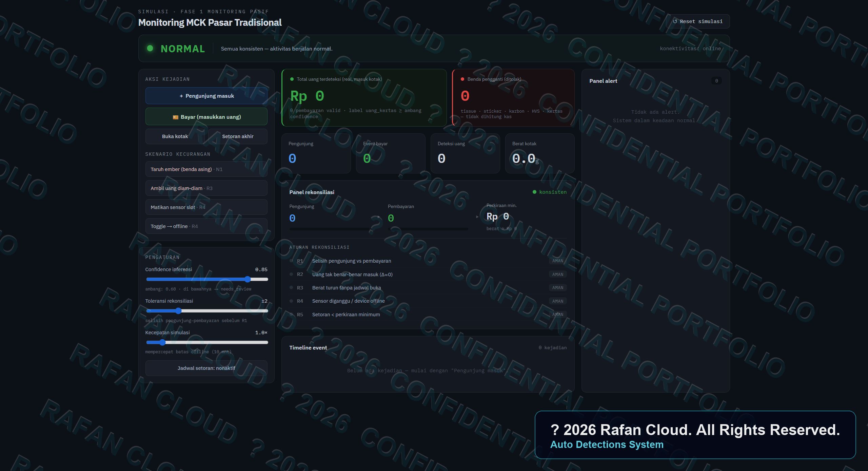This screenshot has height=471, width=868.
Task: Toggle device offline scenario R4
Action: point(206,226)
